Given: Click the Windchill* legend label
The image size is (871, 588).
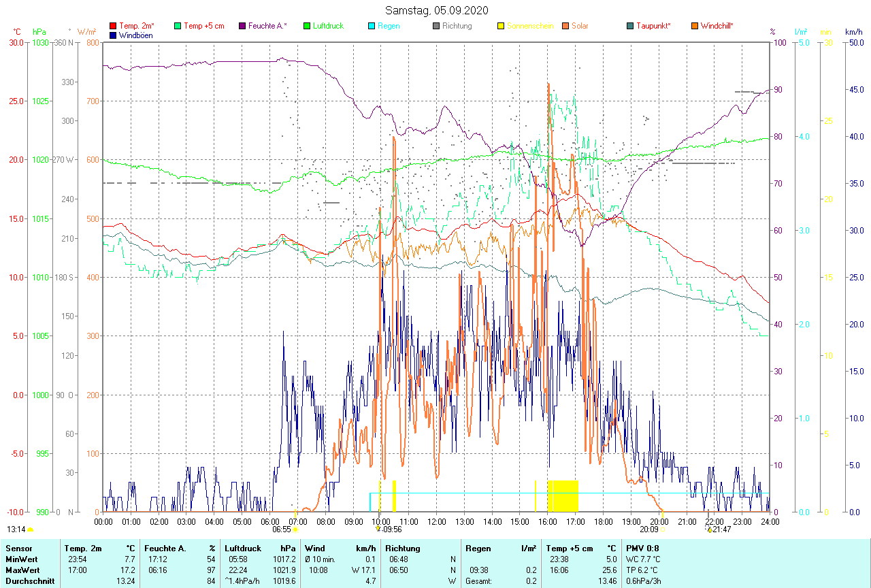Looking at the screenshot, I should (x=717, y=26).
